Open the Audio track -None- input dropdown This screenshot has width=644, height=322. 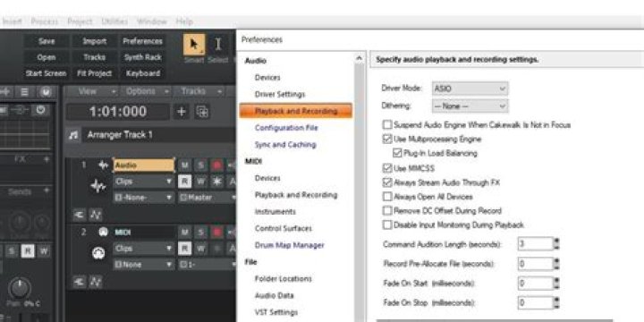pyautogui.click(x=143, y=198)
